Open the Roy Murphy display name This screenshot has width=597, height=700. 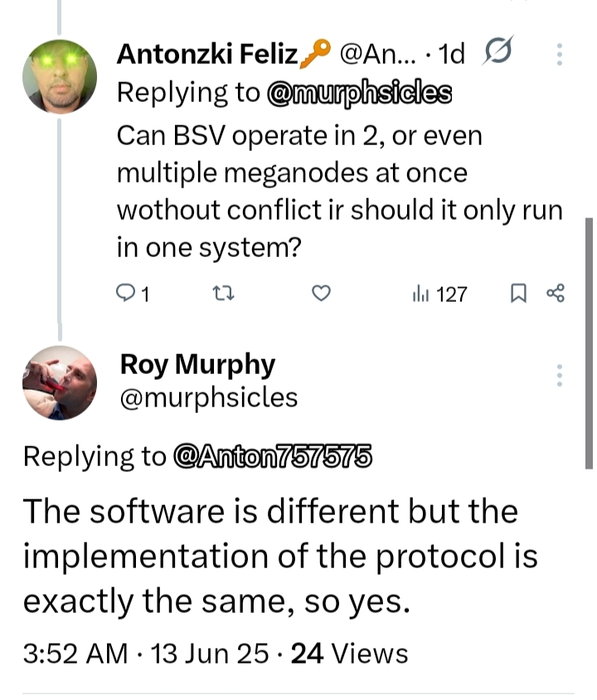(x=197, y=366)
